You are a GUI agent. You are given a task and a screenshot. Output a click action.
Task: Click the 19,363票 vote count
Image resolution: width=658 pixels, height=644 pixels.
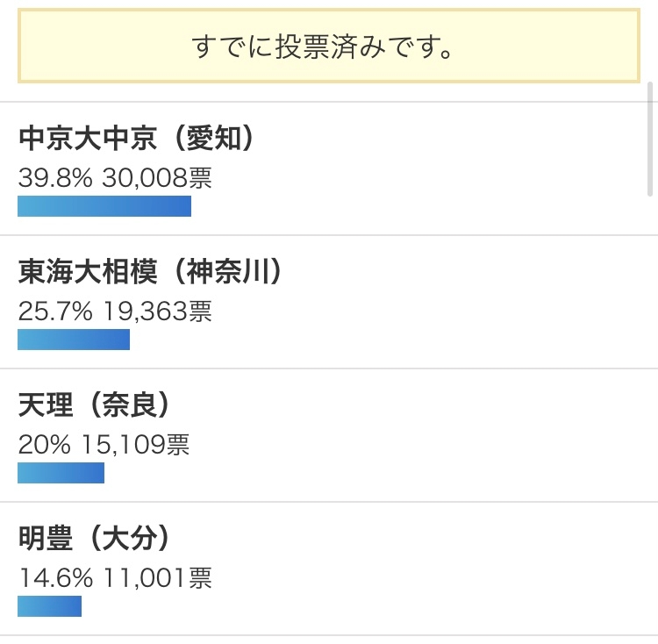tap(157, 311)
